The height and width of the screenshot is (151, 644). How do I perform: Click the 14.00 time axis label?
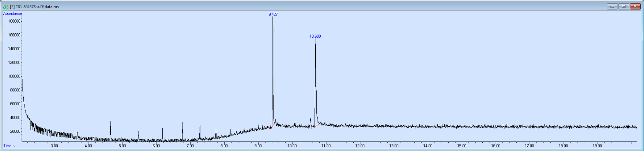point(428,146)
